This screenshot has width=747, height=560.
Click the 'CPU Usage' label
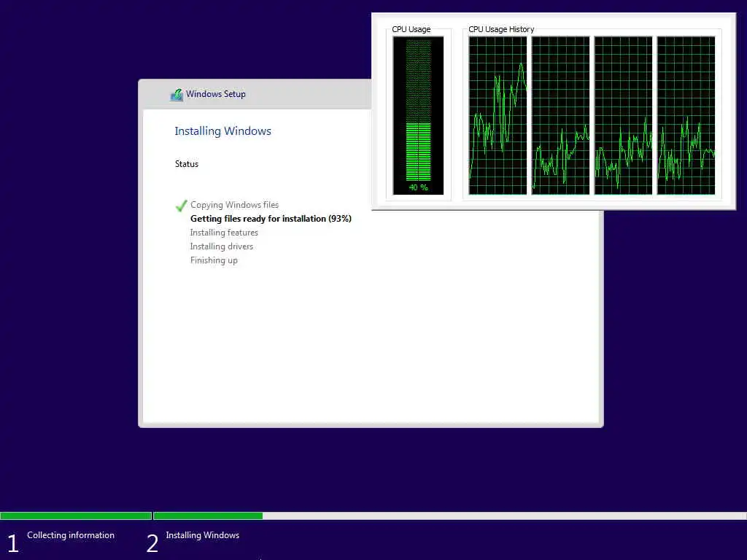coord(411,29)
